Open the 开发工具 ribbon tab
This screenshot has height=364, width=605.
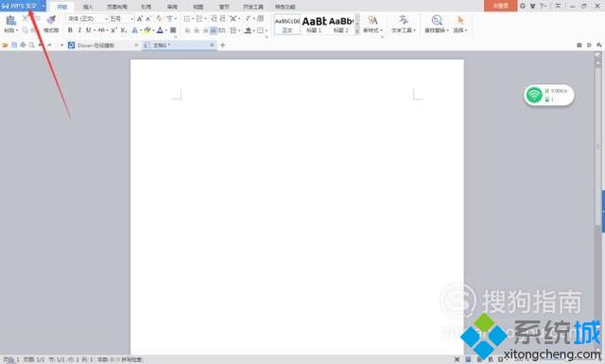click(x=253, y=7)
